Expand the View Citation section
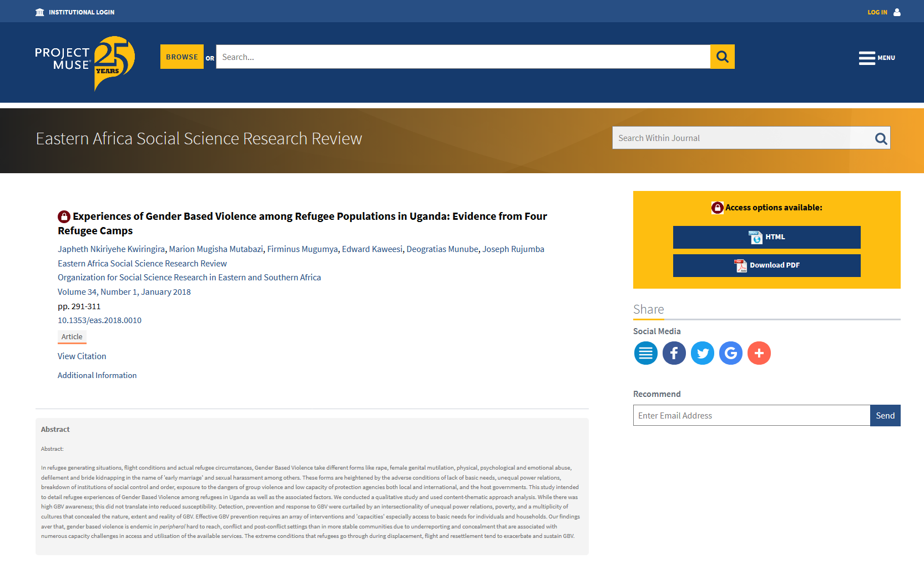 point(82,356)
